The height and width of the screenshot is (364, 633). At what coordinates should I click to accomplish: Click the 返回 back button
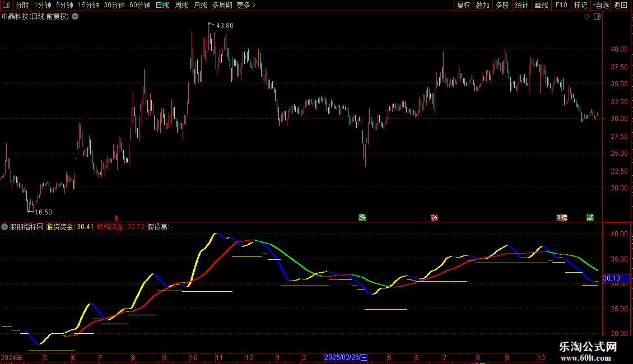621,6
